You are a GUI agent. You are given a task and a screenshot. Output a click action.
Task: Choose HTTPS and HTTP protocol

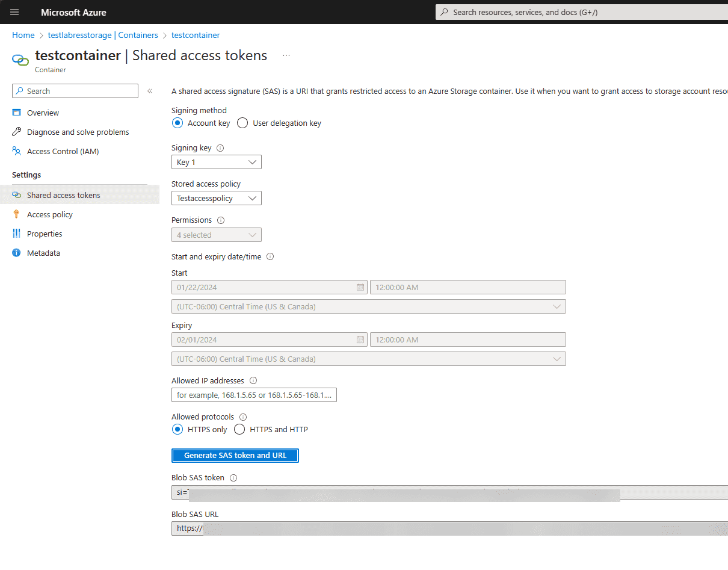pos(239,429)
